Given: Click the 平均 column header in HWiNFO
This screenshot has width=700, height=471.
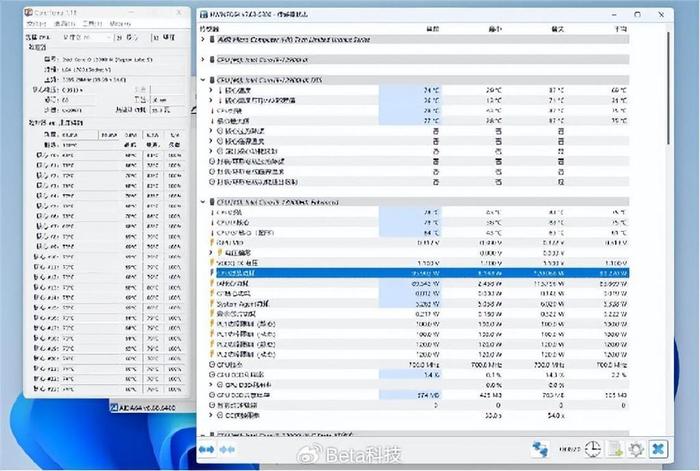Looking at the screenshot, I should pos(620,29).
